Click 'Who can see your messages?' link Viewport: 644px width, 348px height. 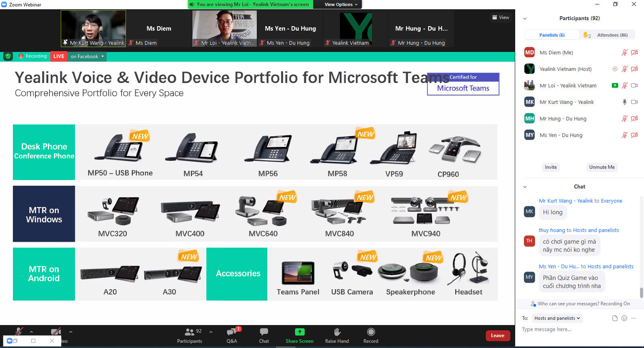pyautogui.click(x=568, y=304)
